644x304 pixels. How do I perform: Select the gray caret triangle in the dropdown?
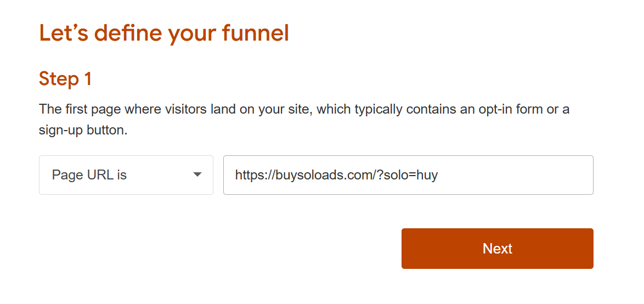point(197,174)
